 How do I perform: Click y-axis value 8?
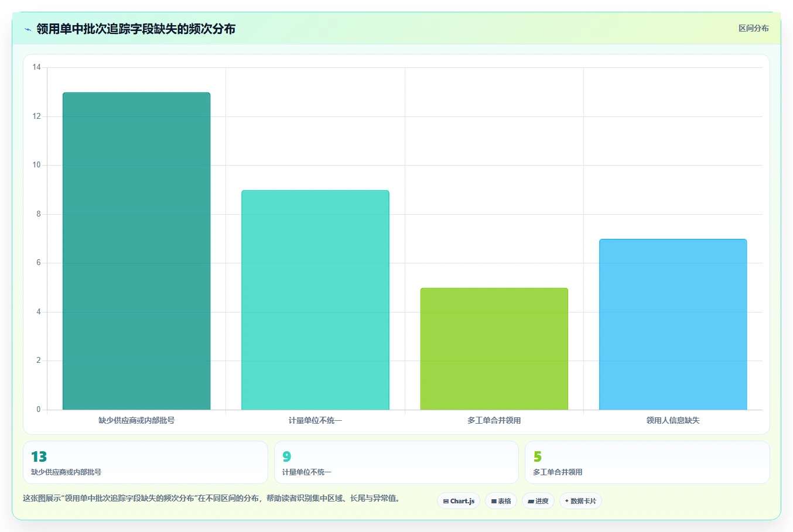39,214
